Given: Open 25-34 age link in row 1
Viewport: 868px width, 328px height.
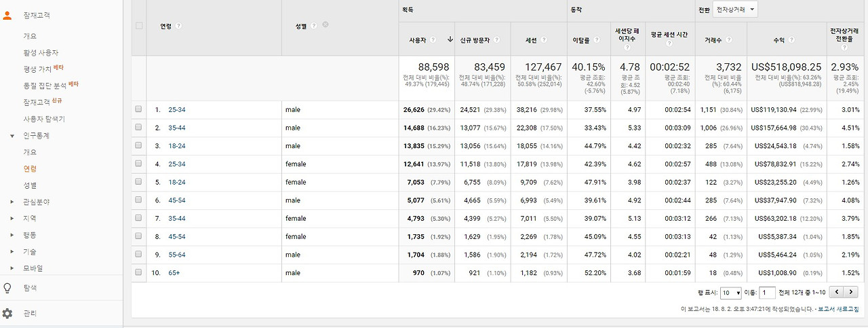Looking at the screenshot, I should pyautogui.click(x=176, y=109).
